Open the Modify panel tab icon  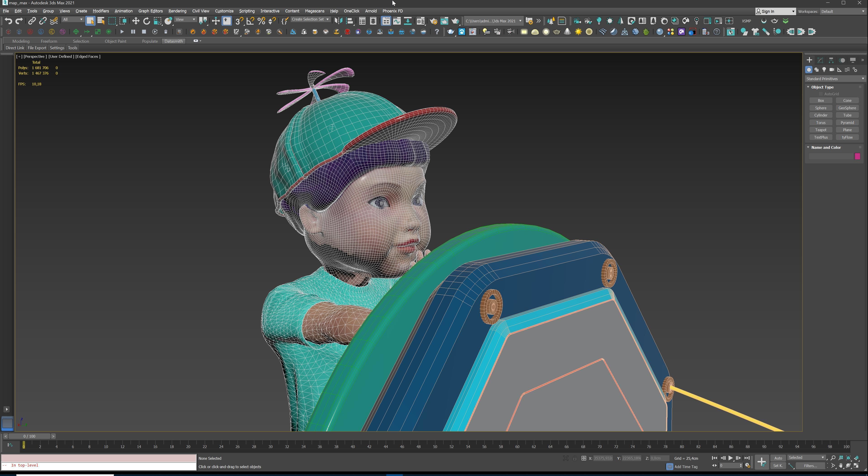(820, 60)
